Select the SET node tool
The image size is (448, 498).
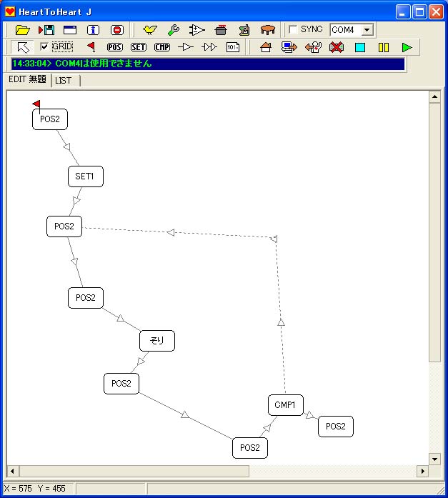139,47
